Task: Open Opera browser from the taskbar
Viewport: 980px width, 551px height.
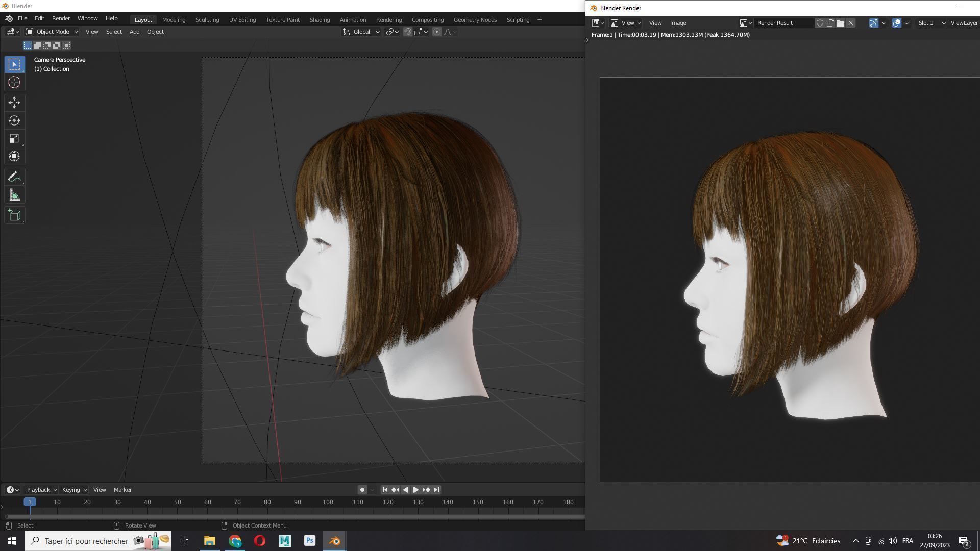Action: coord(259,541)
